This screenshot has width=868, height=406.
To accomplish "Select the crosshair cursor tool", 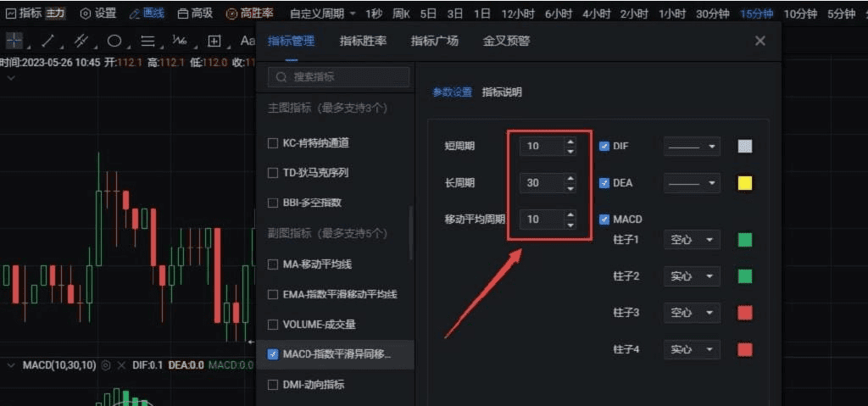I will 14,41.
